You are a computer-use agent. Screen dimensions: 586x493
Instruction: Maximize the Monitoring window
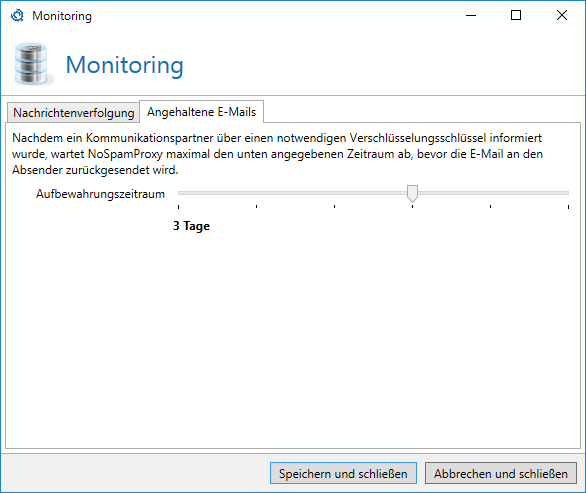[x=516, y=15]
